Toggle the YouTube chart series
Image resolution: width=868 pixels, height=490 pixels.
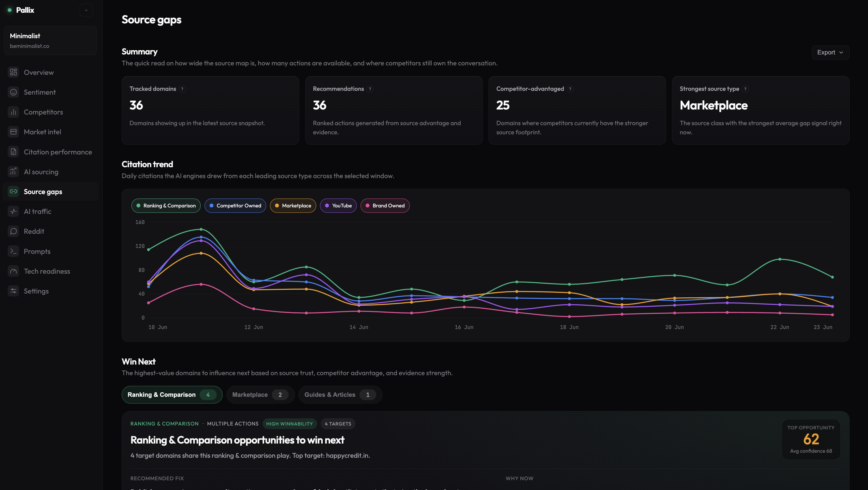click(338, 205)
